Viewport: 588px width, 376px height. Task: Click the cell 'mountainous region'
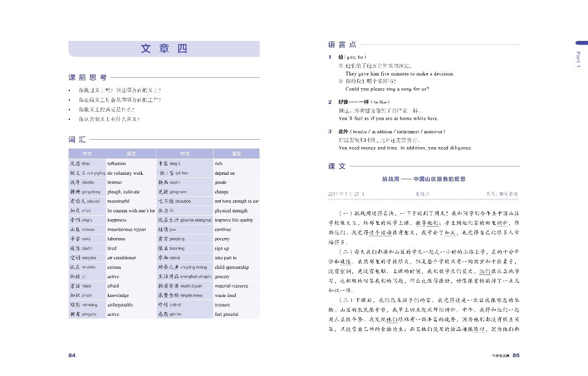pos(131,230)
